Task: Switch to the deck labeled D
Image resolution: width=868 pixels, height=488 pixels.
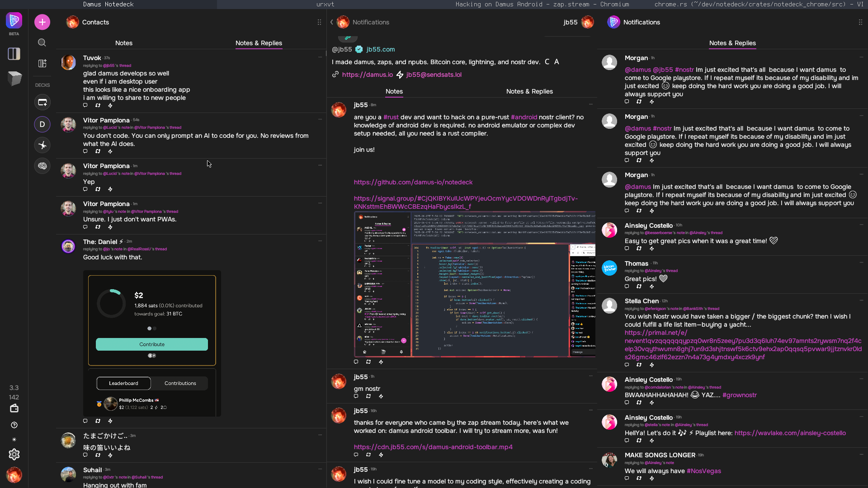Action: (42, 124)
